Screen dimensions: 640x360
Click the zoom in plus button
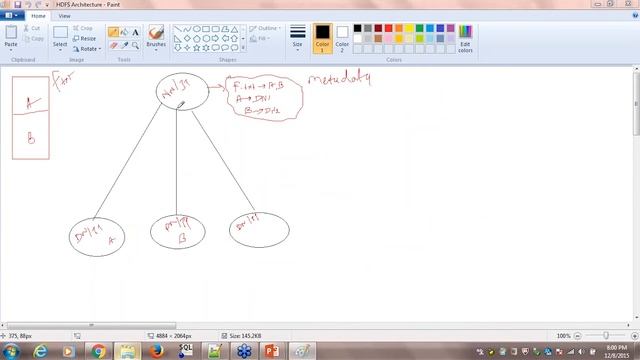[634, 336]
